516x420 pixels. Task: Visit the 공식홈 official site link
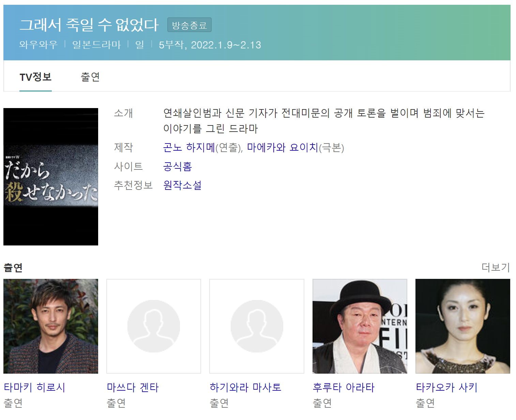point(178,166)
